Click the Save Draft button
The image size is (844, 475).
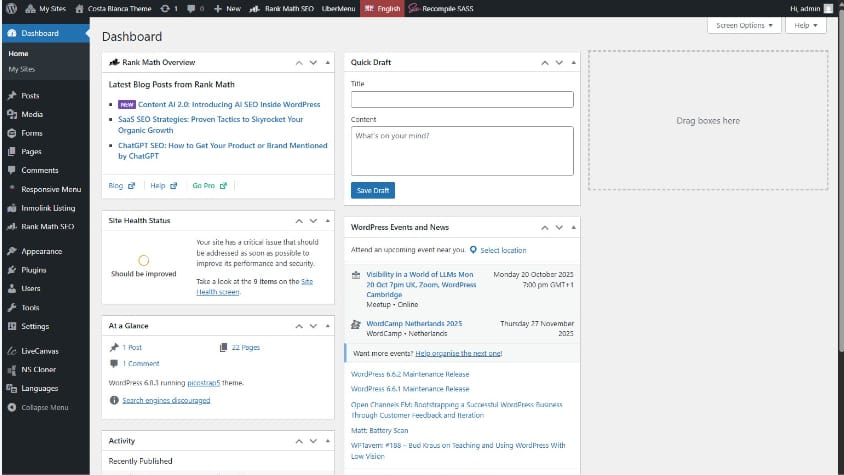point(373,190)
